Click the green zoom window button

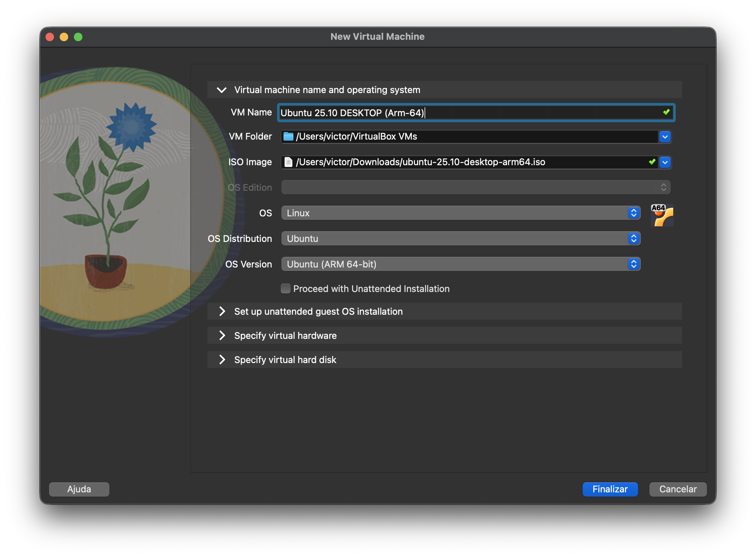[x=78, y=37]
